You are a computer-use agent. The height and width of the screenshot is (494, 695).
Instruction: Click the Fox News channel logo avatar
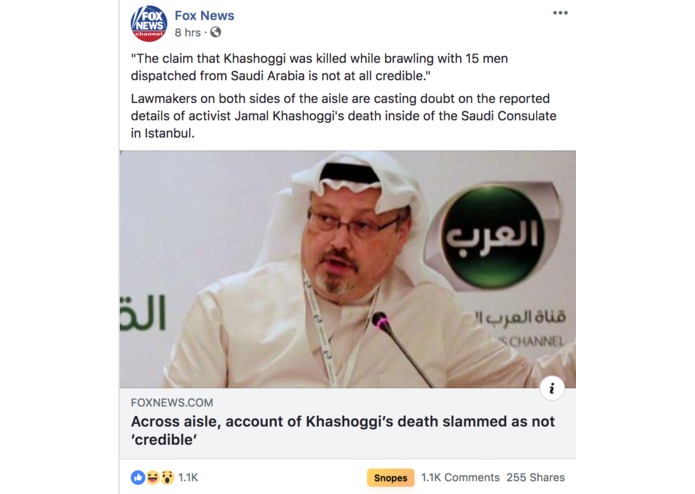(x=149, y=23)
